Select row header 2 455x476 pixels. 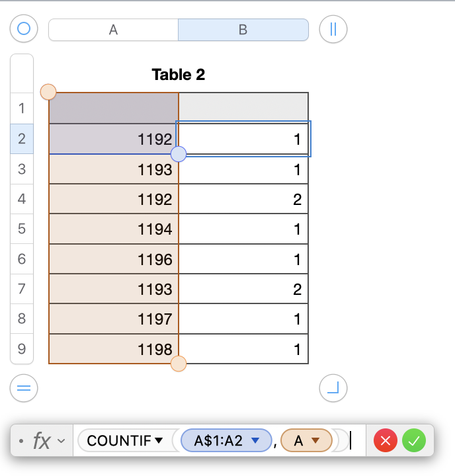22,139
